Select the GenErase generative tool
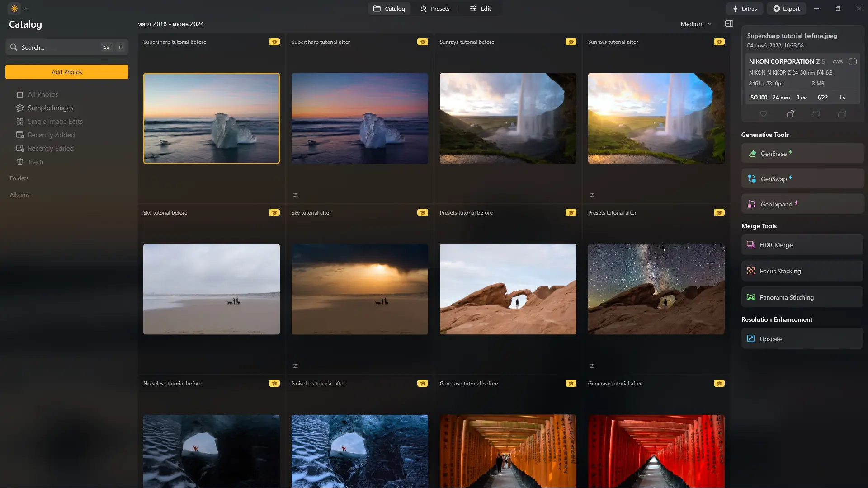Screen dimensions: 868x488 click(x=802, y=153)
